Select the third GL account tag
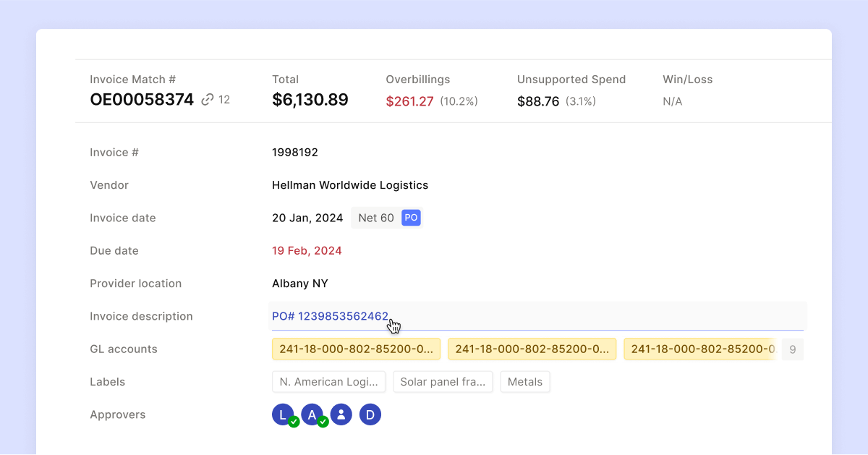Screen dimensions: 868x455 [x=699, y=349]
